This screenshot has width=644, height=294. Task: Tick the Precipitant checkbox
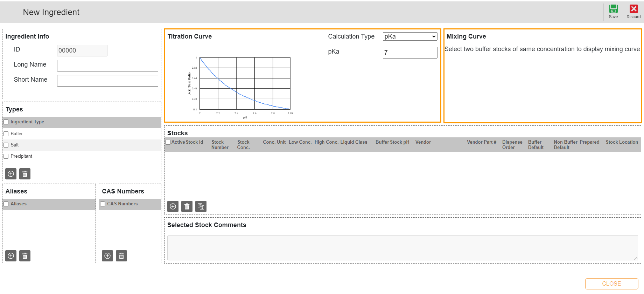tap(6, 156)
